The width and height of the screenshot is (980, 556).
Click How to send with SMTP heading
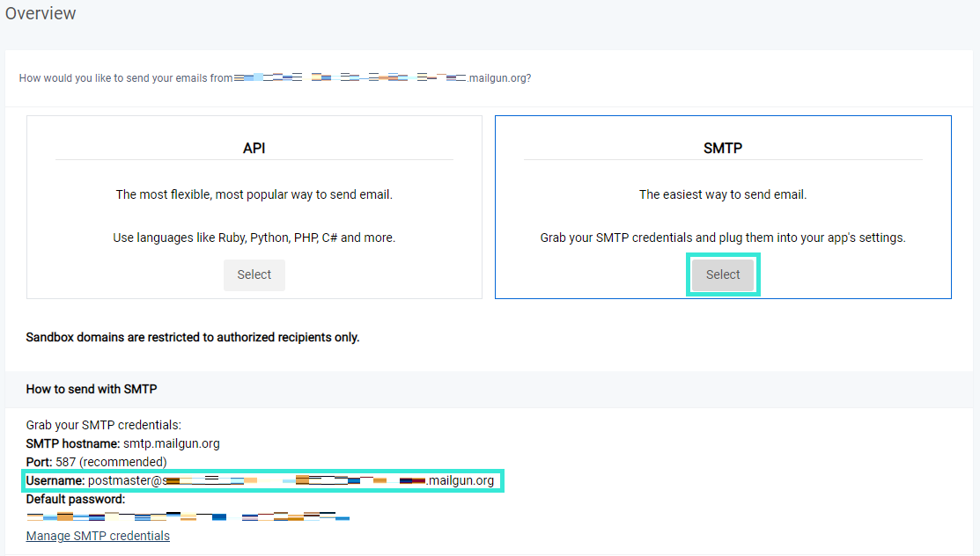click(92, 389)
